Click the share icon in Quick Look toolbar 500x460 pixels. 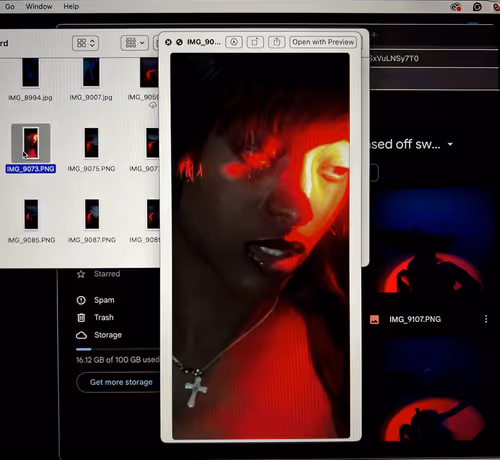pos(276,42)
